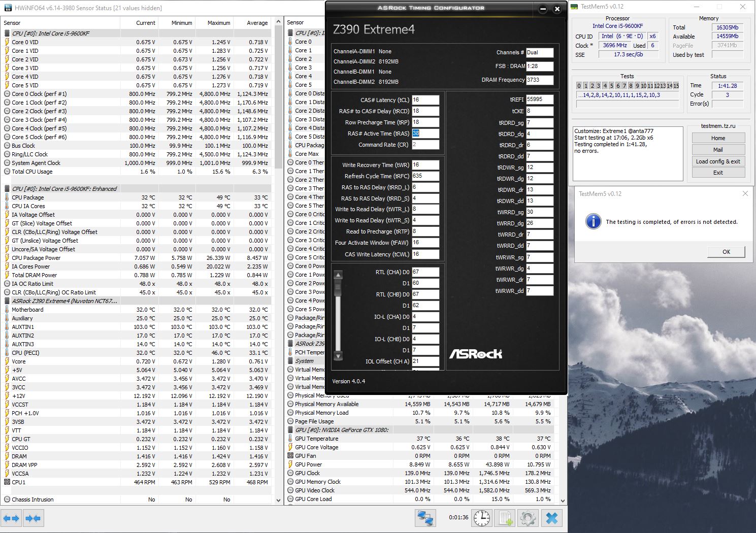Click the up arrow of the ASRock RTL list scrollbar
The image size is (756, 533).
[338, 275]
